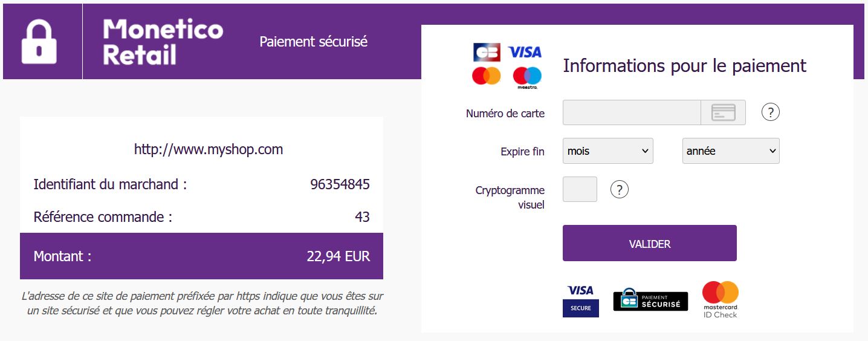This screenshot has height=341, width=868.
Task: Click the CB Paiement Sécurisé badge
Action: pos(650,300)
